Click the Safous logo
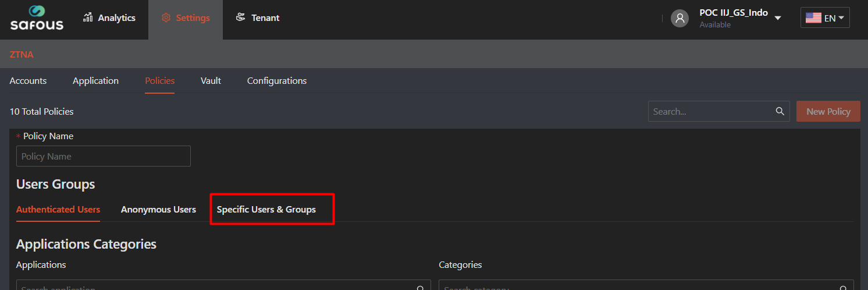The width and height of the screenshot is (868, 290). [x=37, y=18]
